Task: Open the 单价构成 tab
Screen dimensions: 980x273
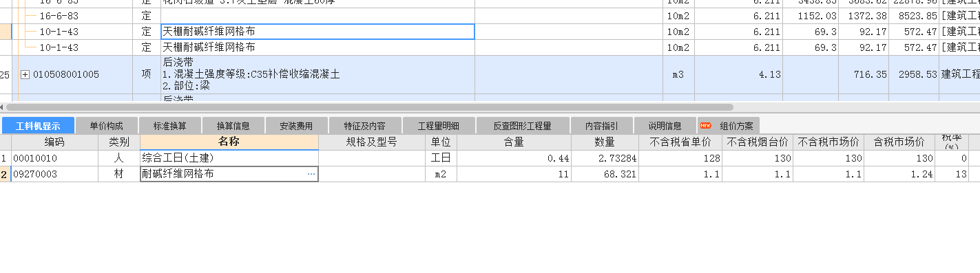Action: coord(106,126)
